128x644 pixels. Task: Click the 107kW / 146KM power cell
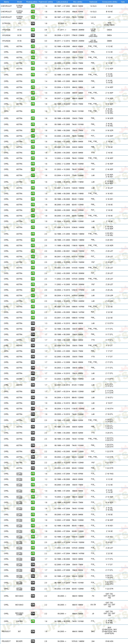78,641
